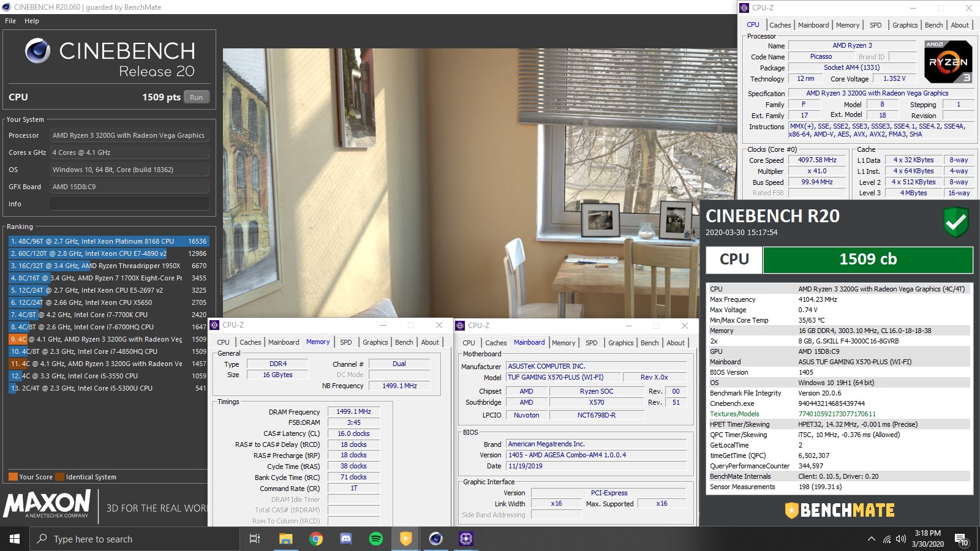Launch Google Chrome from taskbar
This screenshot has width=980, height=551.
click(x=316, y=539)
